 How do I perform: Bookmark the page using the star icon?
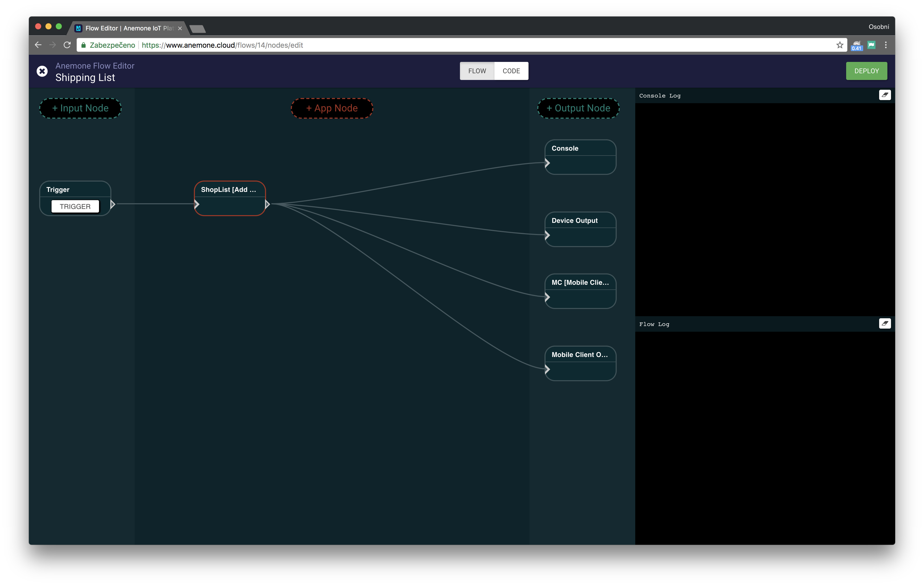(x=840, y=45)
